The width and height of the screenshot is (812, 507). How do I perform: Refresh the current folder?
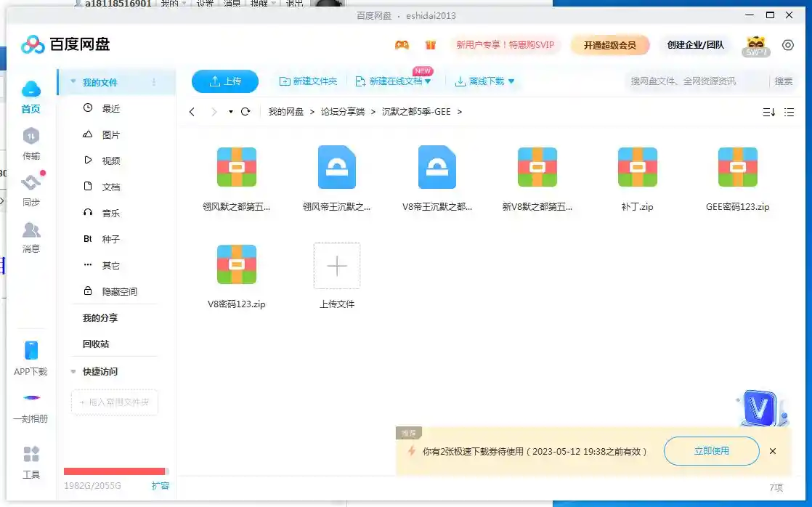(245, 112)
